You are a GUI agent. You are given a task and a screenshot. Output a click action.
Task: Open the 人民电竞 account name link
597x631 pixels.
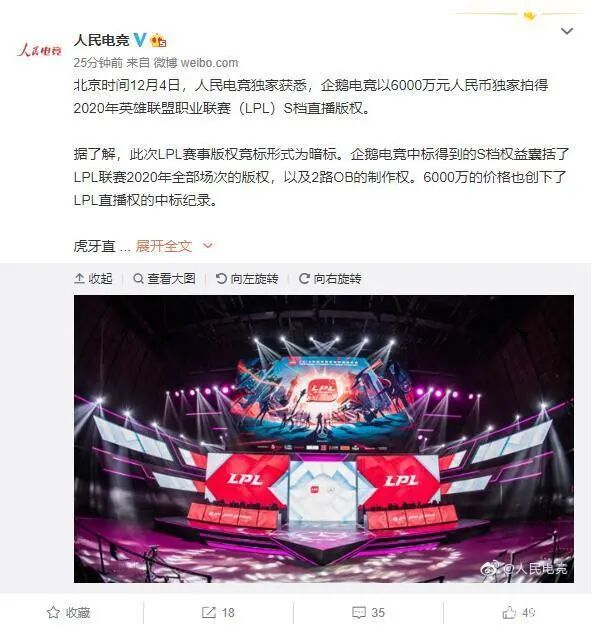coord(101,40)
